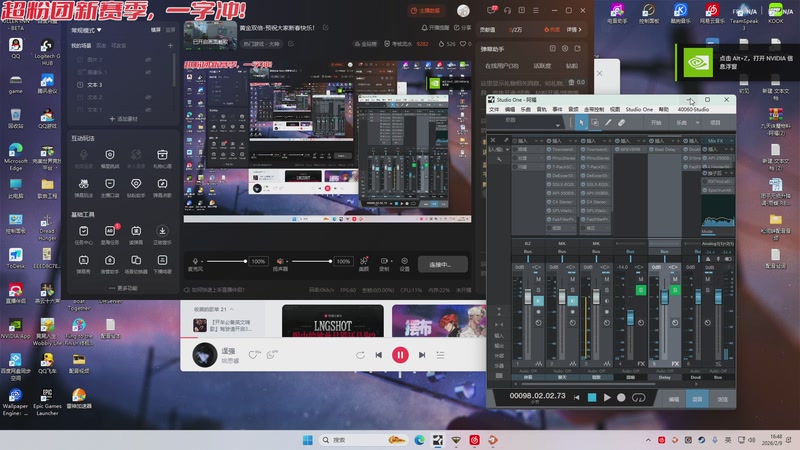The width and height of the screenshot is (800, 450).
Task: Edit the live stream title pencil icon
Action: pos(326,28)
